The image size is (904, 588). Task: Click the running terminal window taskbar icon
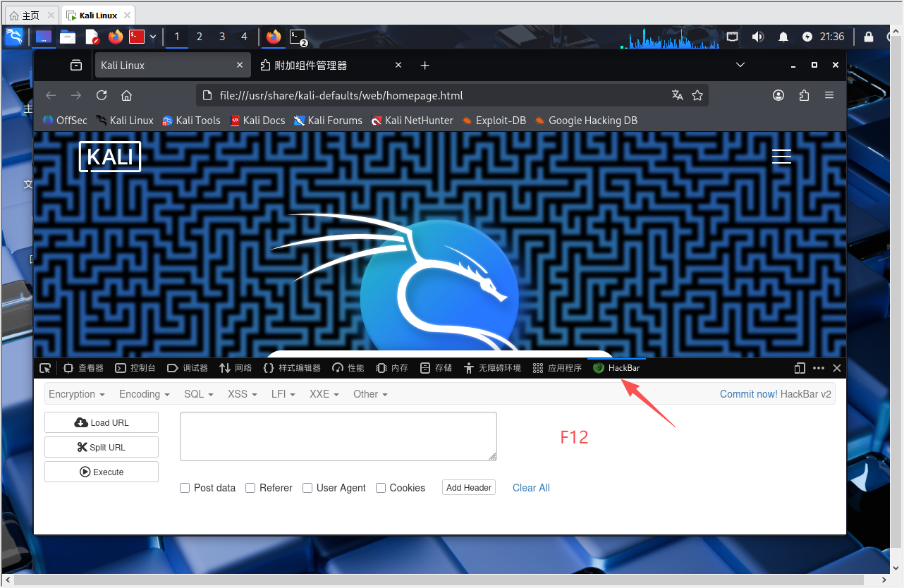(298, 37)
